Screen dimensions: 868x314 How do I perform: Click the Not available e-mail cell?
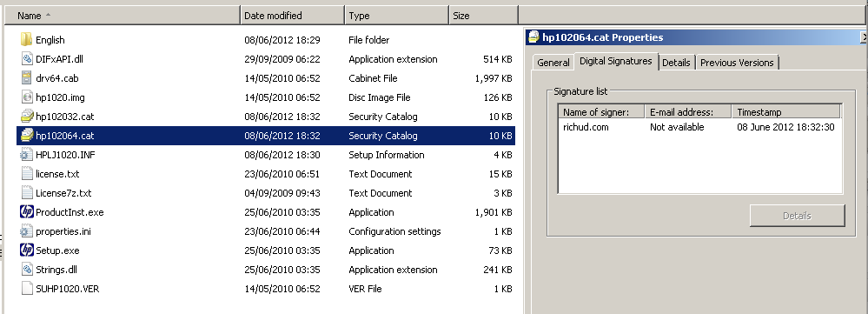click(677, 127)
